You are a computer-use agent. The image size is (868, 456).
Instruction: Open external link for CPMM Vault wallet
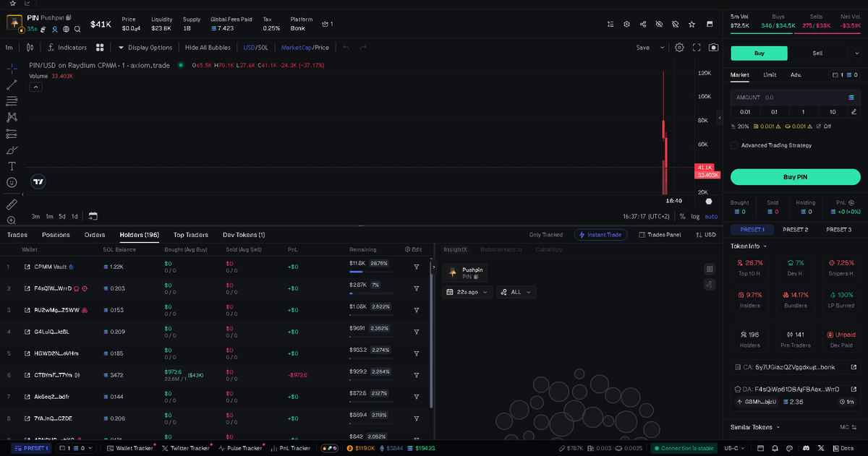click(27, 267)
